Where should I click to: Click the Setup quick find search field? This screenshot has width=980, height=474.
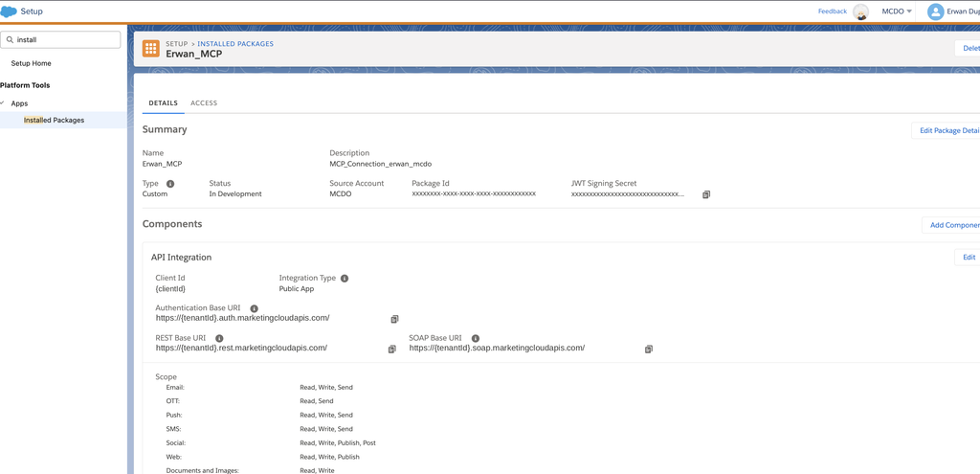pyautogui.click(x=60, y=39)
